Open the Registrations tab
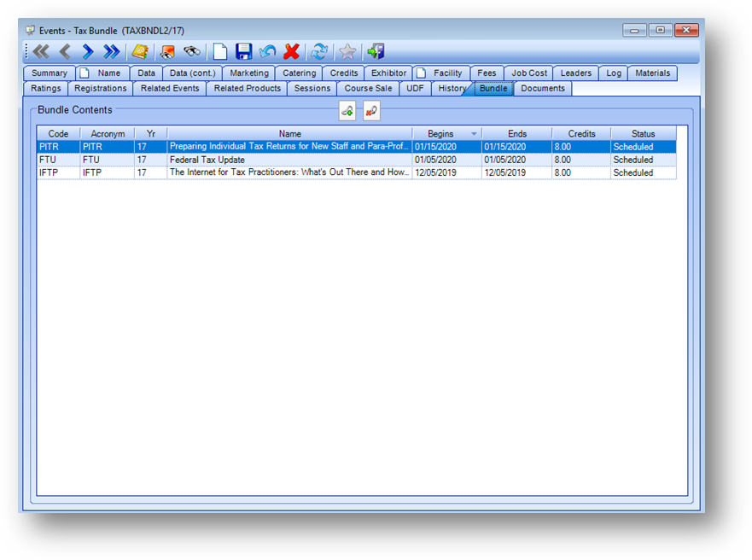 [100, 88]
